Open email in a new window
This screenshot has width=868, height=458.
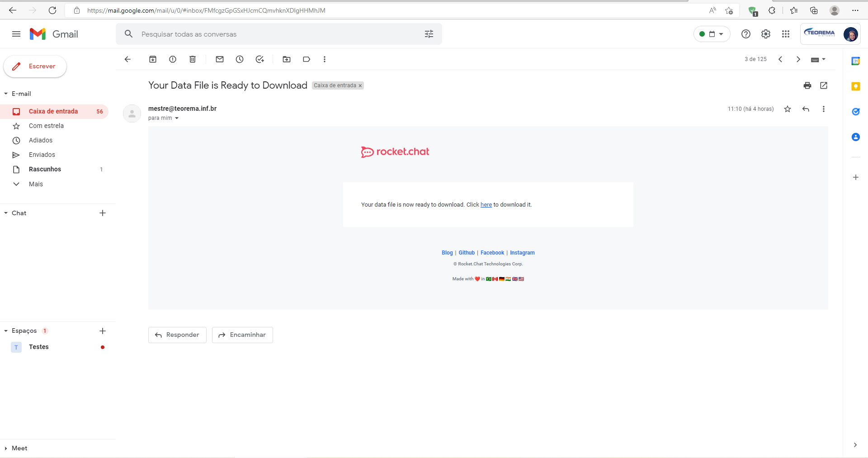pyautogui.click(x=824, y=85)
